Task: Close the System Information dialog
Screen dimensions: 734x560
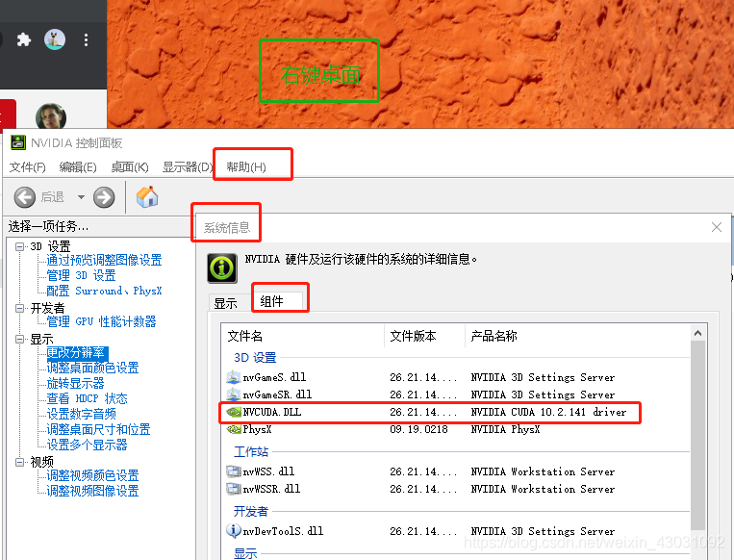Action: (717, 227)
